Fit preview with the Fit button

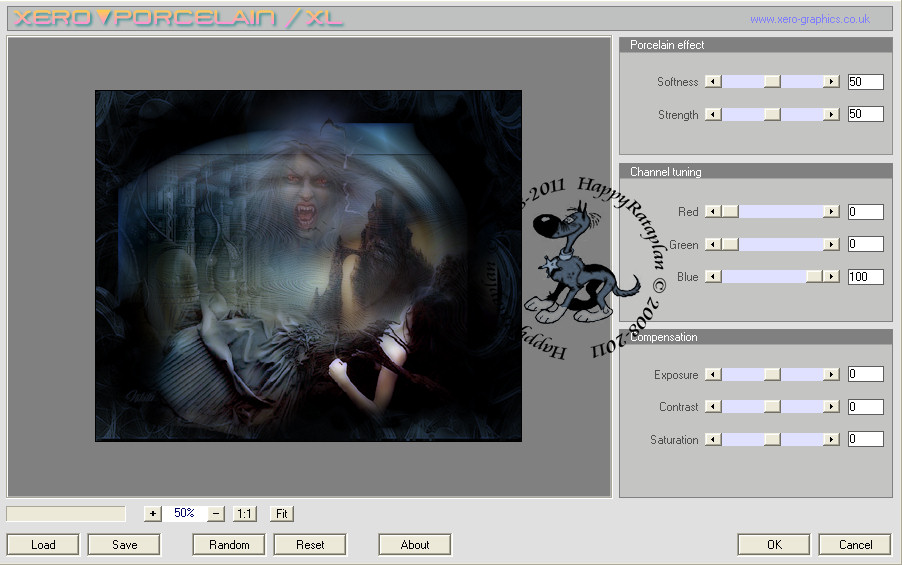(x=282, y=514)
